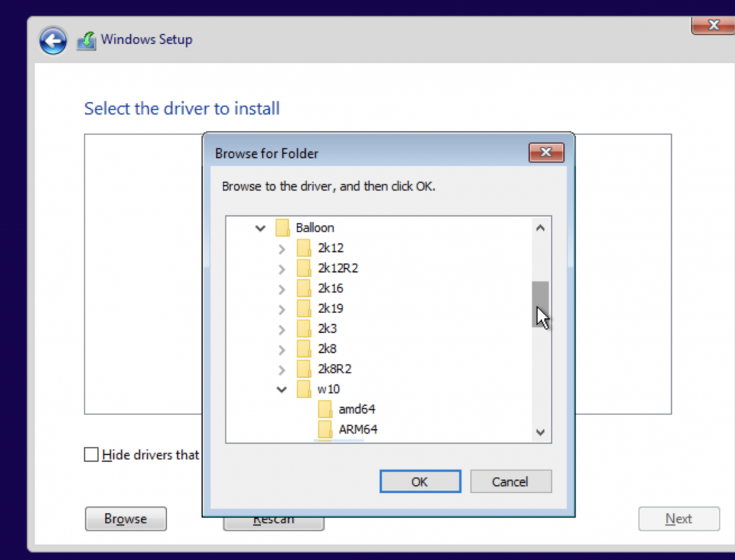Click the 2k3 folder icon

pyautogui.click(x=304, y=329)
